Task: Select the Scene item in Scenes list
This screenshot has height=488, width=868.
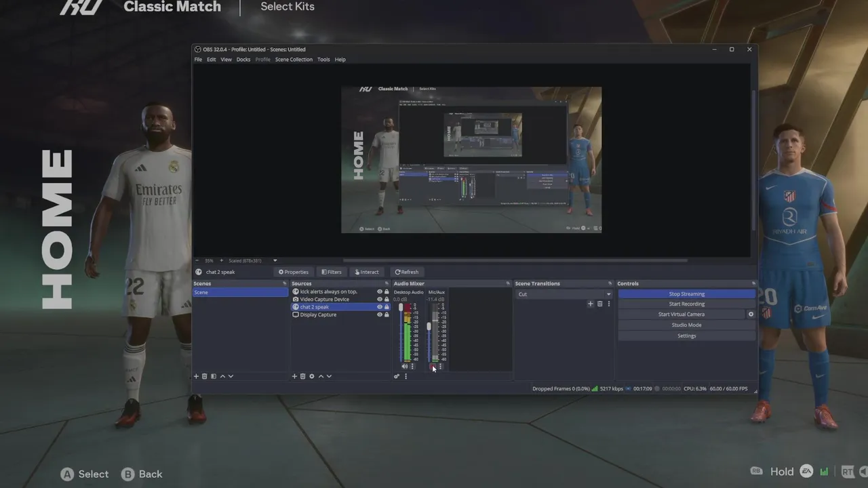Action: [240, 292]
